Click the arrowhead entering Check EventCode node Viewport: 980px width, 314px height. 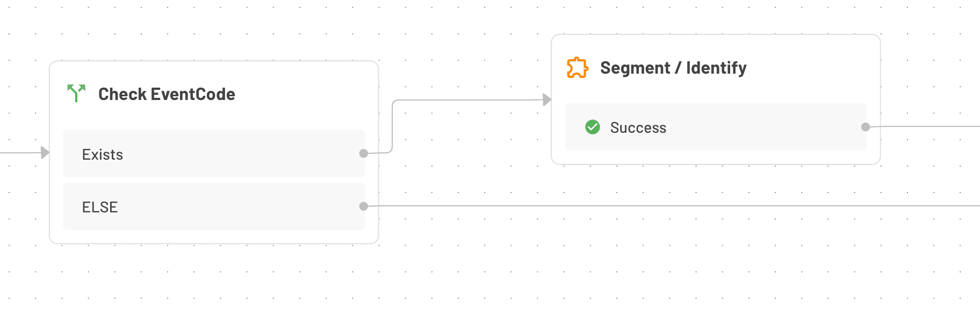pyautogui.click(x=45, y=151)
